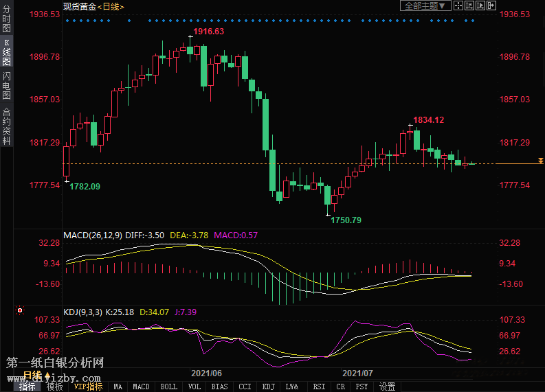Open the VIP指标 tab
This screenshot has width=545, height=392.
[88, 387]
